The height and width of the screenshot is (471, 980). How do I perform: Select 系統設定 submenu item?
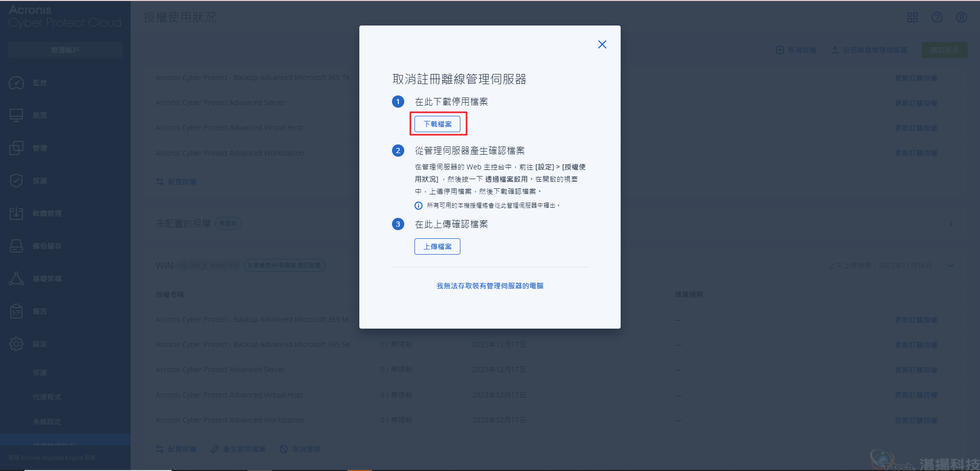[x=47, y=422]
